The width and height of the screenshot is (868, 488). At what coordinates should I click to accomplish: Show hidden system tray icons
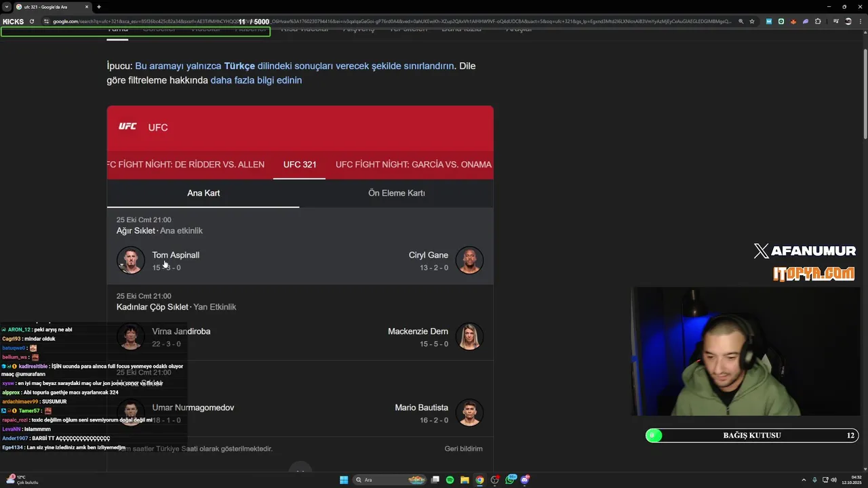point(804,480)
